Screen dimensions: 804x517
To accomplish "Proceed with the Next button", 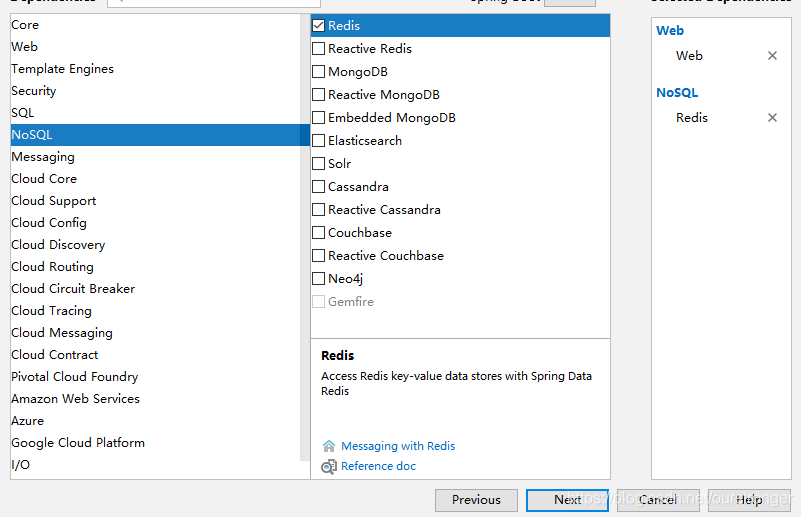I will click(567, 500).
